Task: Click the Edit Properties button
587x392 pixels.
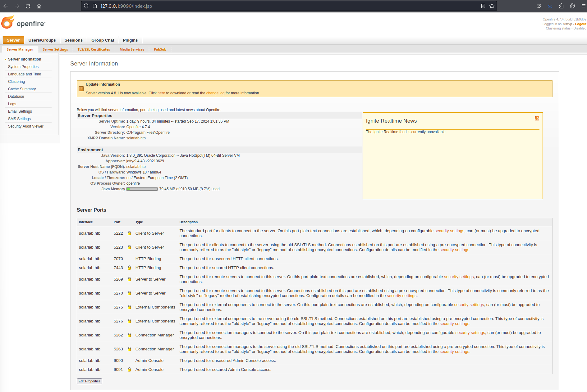Action: coord(89,381)
